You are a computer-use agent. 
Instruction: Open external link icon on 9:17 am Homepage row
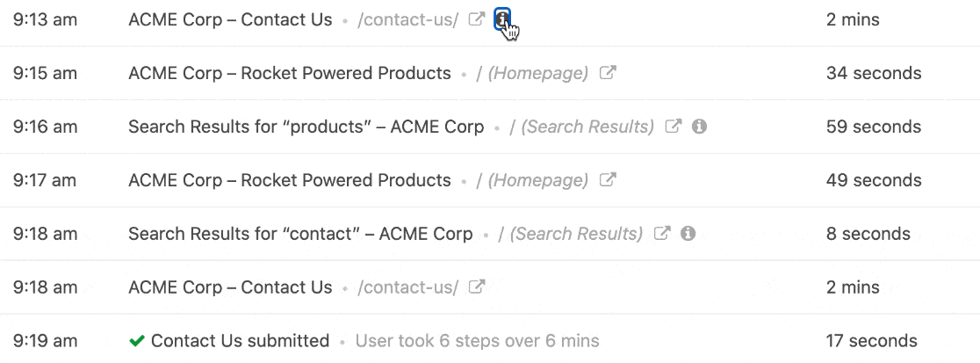[607, 180]
